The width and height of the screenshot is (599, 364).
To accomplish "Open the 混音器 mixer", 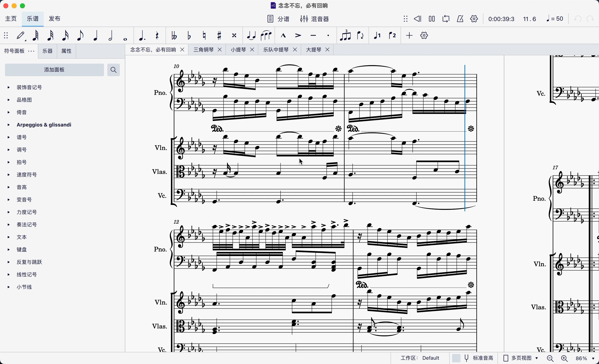I will coord(314,19).
